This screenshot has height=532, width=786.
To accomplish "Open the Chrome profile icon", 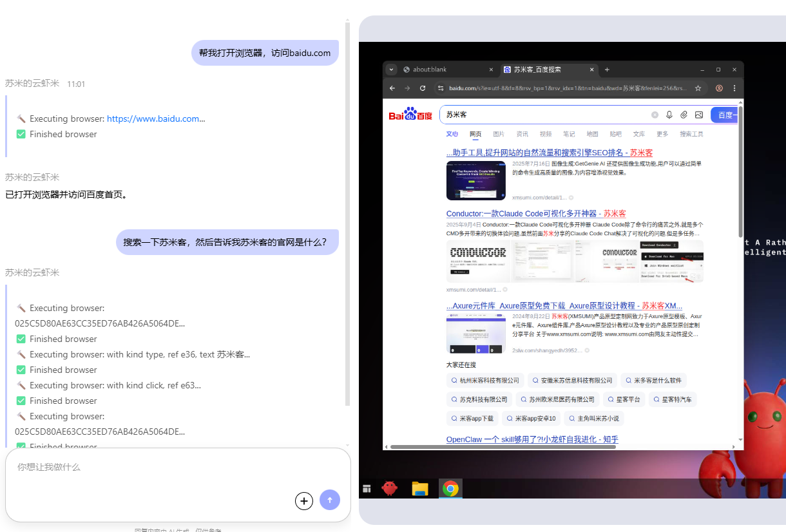I will [x=719, y=88].
